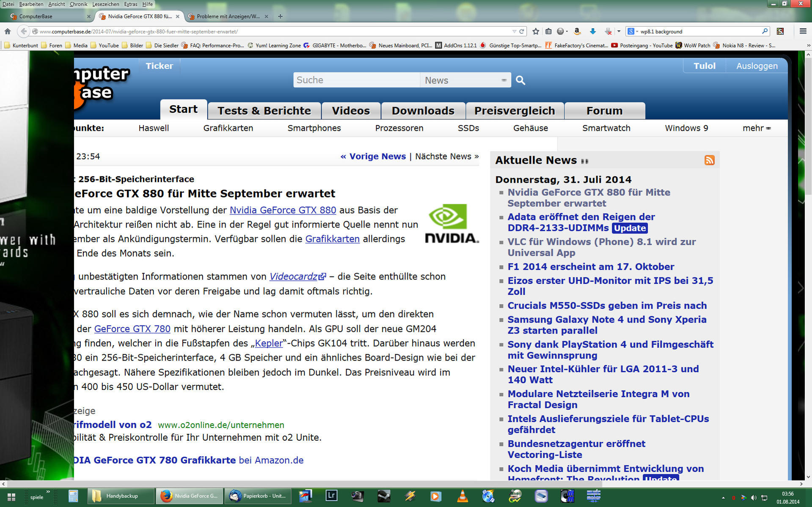Open the bookmarks list icon
Image resolution: width=812 pixels, height=507 pixels.
(548, 31)
